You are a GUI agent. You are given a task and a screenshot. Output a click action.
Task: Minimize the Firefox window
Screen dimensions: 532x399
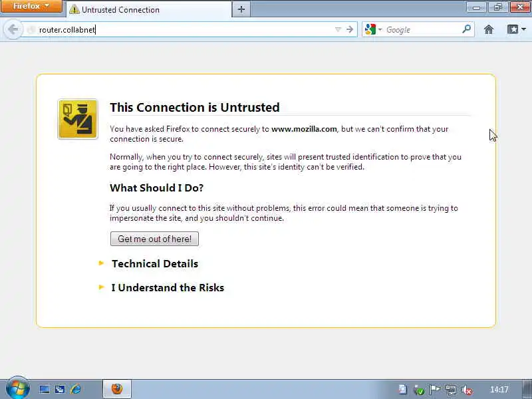(x=476, y=7)
